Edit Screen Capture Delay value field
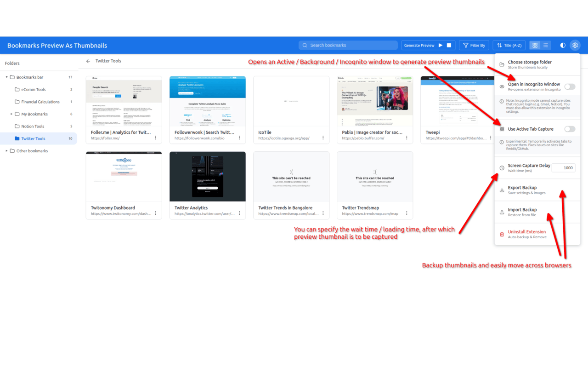This screenshot has width=588, height=368. coord(563,168)
